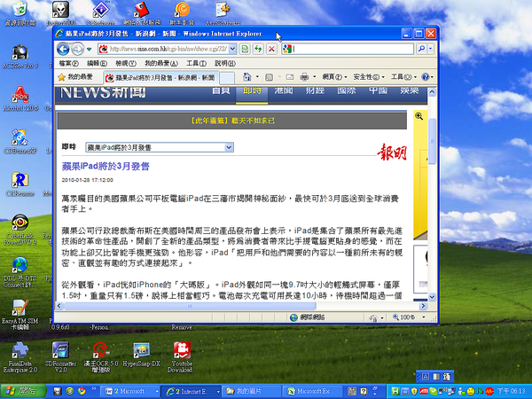Click the Read mail envelope icon
This screenshot has width=532, height=399.
tap(290, 77)
